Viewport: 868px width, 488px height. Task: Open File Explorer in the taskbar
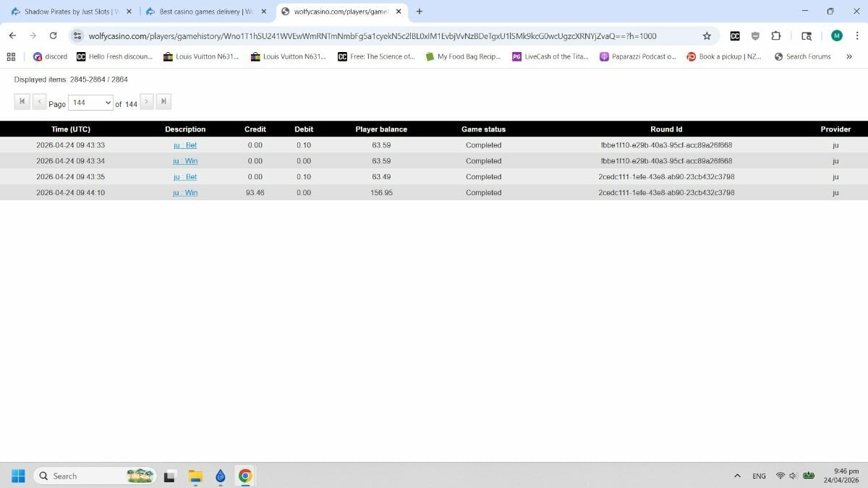pos(195,476)
